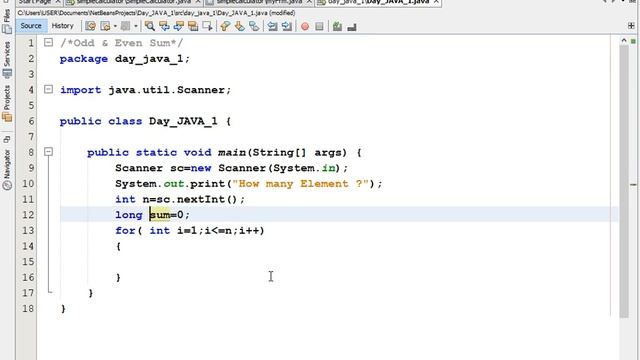Click the navigate Back toolbar icon
This screenshot has width=640, height=360.
105,26
